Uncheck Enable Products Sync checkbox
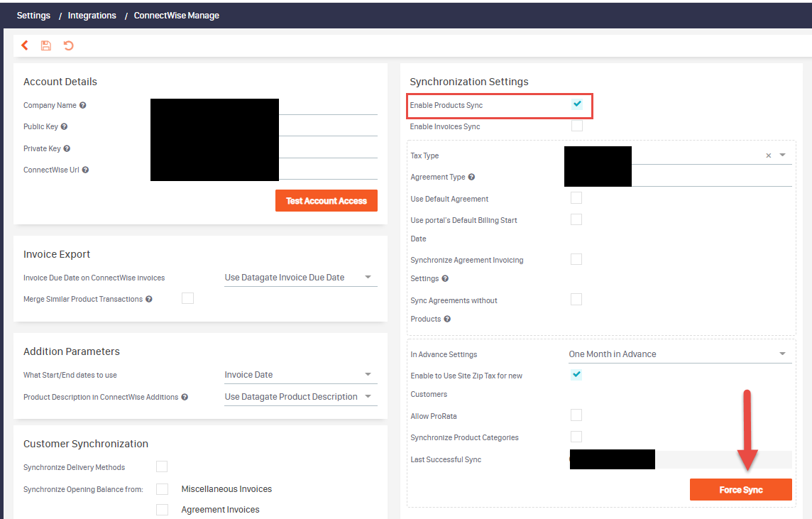812x519 pixels. click(577, 104)
